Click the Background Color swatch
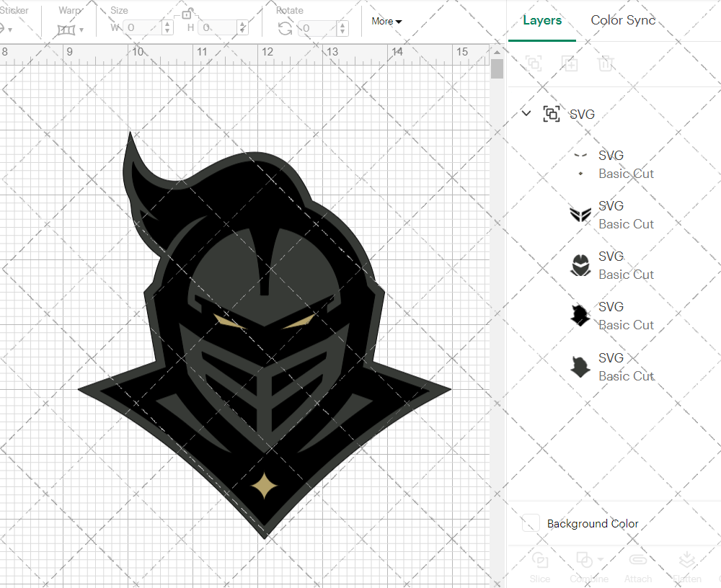The width and height of the screenshot is (721, 588). point(531,524)
